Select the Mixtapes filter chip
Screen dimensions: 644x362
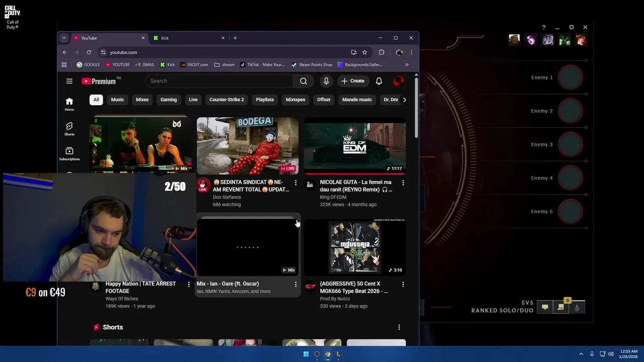pyautogui.click(x=295, y=100)
